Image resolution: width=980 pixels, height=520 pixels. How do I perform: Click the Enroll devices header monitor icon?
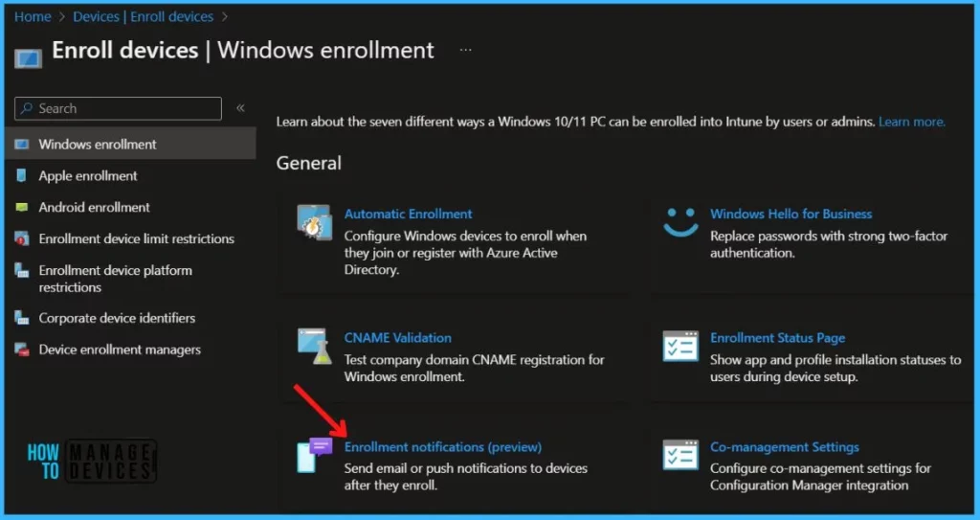(28, 58)
